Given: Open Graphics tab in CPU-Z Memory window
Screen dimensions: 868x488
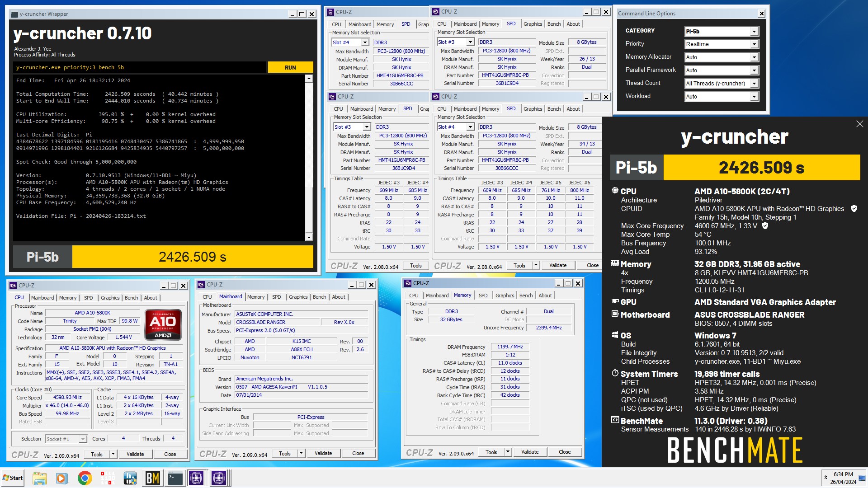Looking at the screenshot, I should pos(505,296).
